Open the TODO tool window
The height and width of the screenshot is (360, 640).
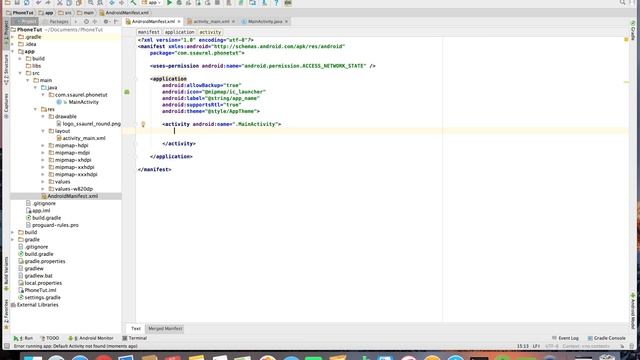[50, 338]
